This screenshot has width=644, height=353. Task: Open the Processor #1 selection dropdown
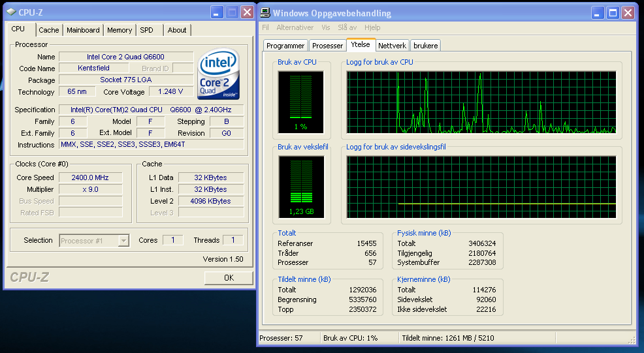123,241
